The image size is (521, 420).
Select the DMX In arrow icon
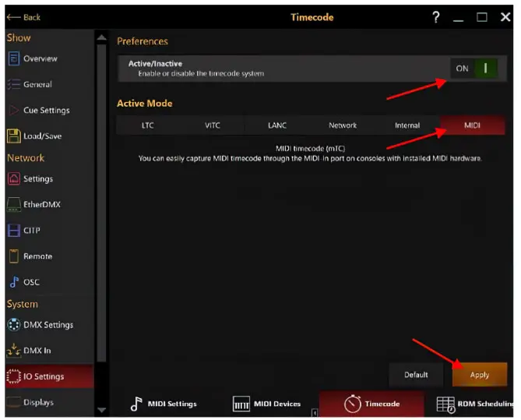13,351
